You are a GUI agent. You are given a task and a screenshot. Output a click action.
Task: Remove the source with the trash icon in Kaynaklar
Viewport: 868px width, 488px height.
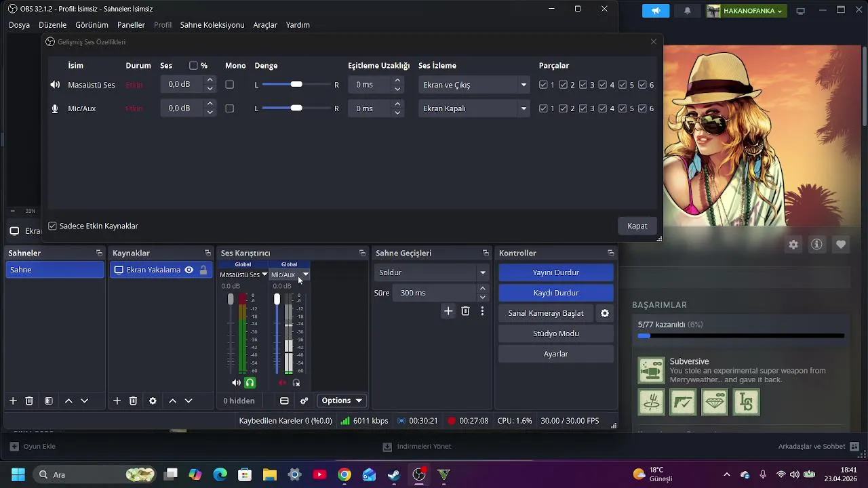tap(133, 401)
